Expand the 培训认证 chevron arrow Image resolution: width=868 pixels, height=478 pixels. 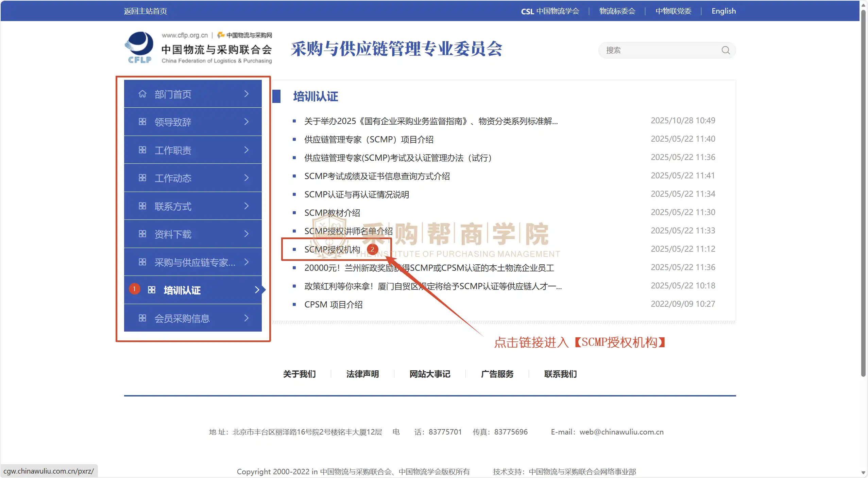257,290
